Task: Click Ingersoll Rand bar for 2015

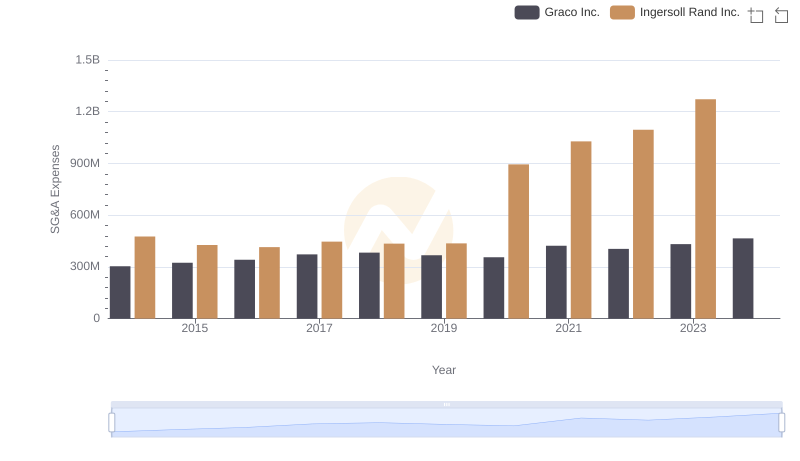Action: [x=207, y=281]
